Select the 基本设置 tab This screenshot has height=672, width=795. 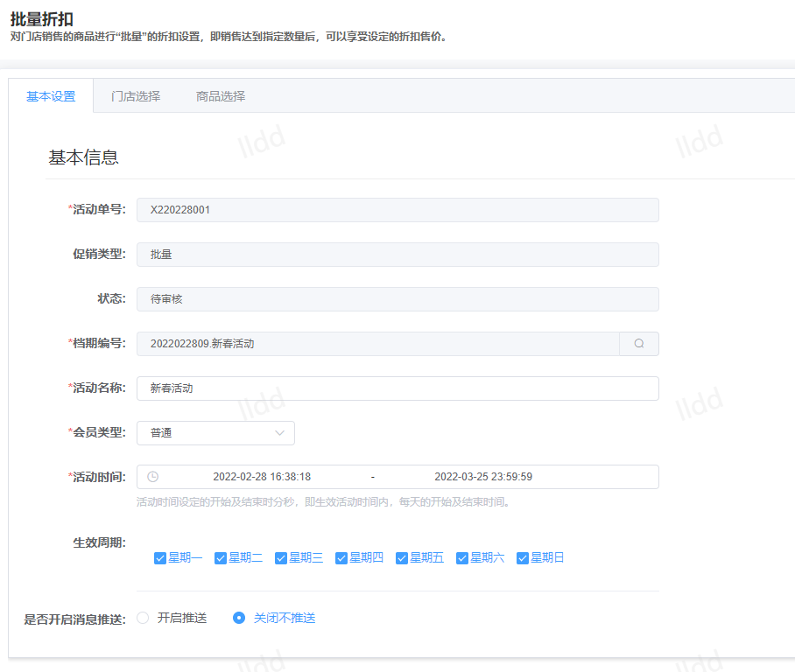tap(51, 96)
